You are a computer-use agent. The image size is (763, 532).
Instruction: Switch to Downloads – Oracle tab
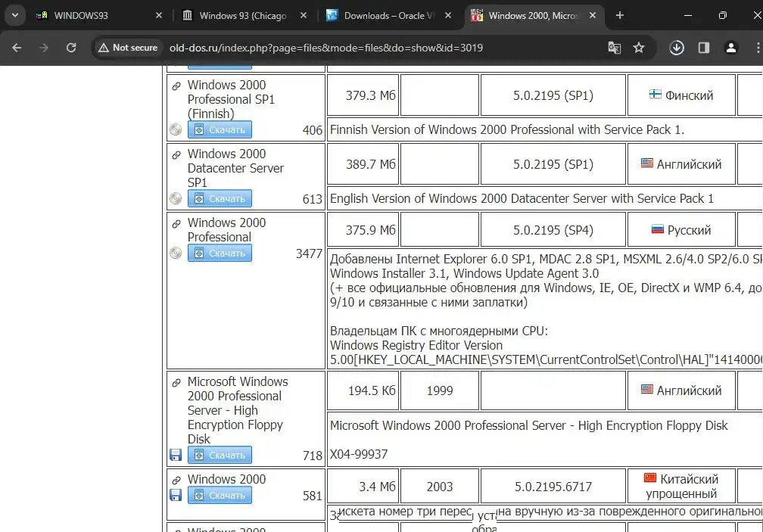click(388, 16)
